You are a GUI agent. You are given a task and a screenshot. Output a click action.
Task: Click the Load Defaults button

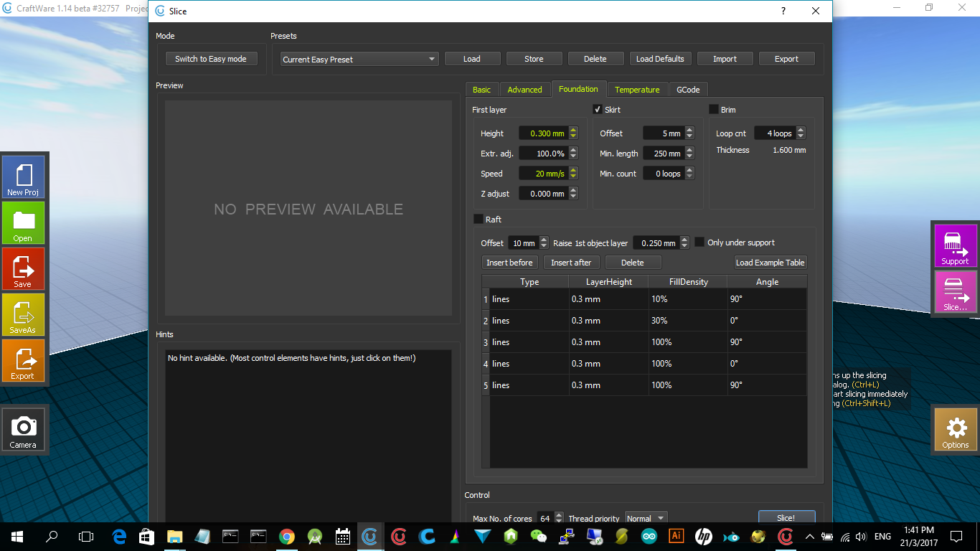[x=660, y=59]
